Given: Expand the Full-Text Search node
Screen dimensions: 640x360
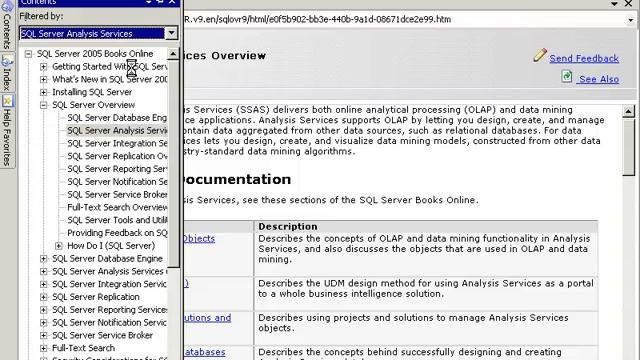Looking at the screenshot, I should pos(43,348).
